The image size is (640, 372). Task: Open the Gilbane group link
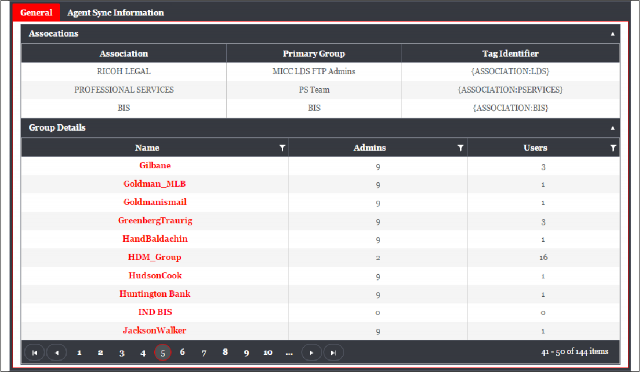click(x=155, y=165)
